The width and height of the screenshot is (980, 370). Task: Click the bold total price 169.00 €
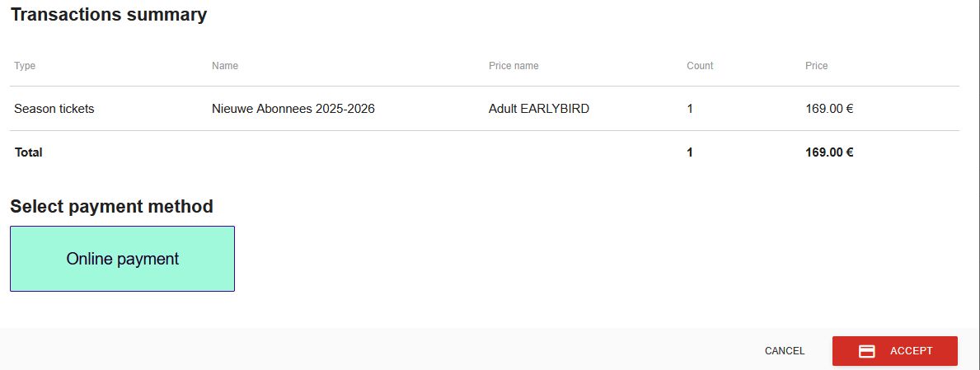point(829,152)
